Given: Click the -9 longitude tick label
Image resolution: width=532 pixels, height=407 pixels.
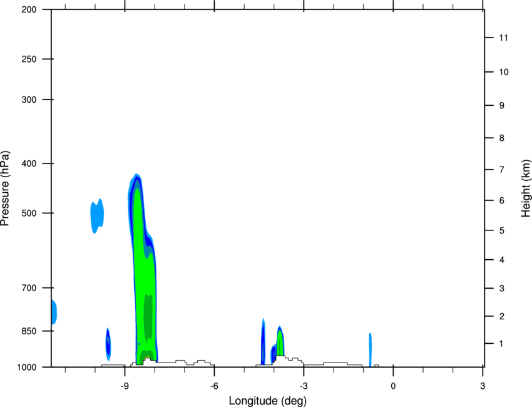Looking at the screenshot, I should [x=125, y=386].
